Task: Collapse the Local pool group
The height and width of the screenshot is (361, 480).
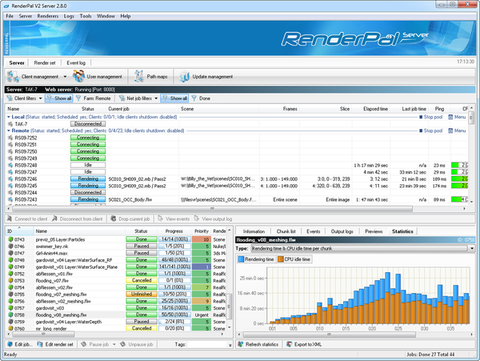Action: coord(9,117)
